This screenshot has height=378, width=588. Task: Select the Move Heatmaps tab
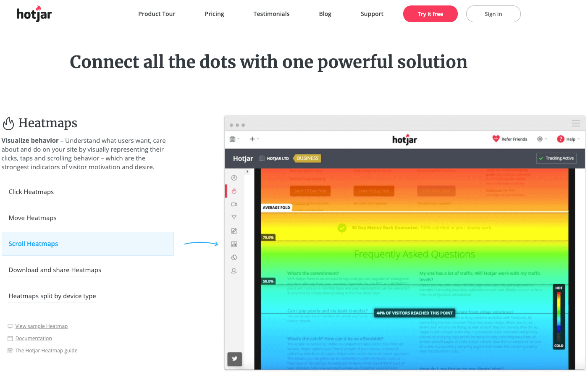pos(32,218)
